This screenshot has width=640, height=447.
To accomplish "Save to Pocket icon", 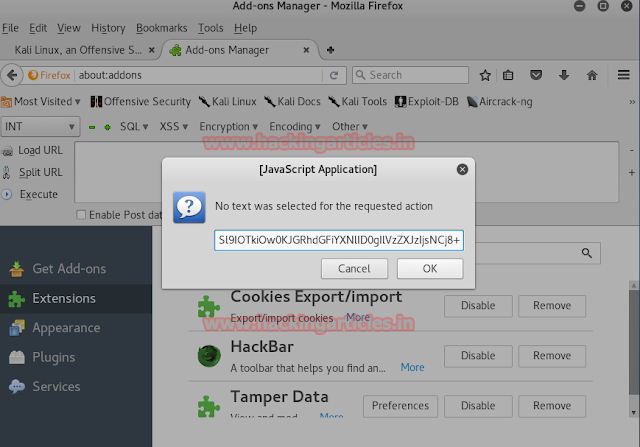I will click(x=536, y=75).
